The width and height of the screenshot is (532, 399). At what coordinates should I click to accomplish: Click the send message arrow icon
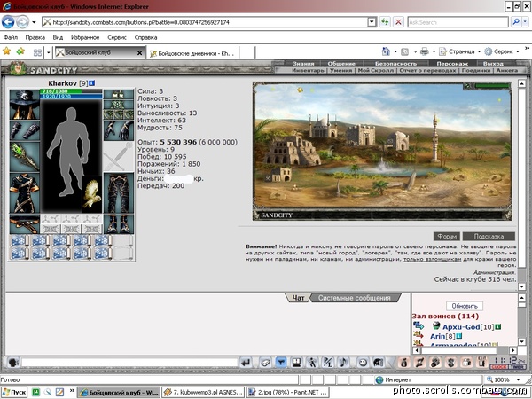click(x=246, y=363)
